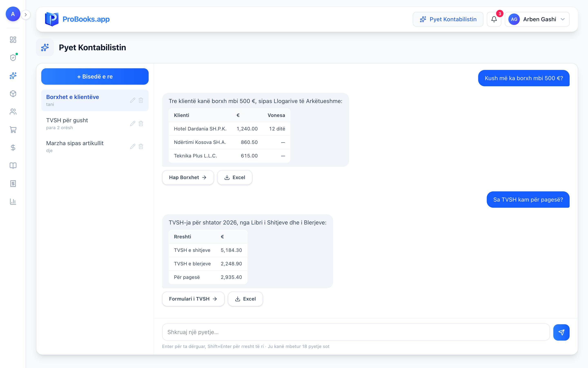Select the sparkles AI assistant sidebar icon
This screenshot has height=368, width=588.
(13, 76)
